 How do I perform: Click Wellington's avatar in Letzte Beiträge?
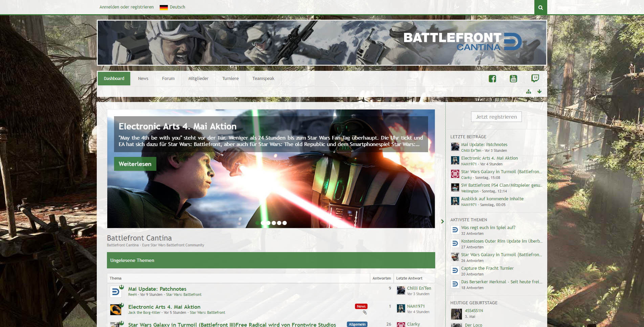pos(455,187)
